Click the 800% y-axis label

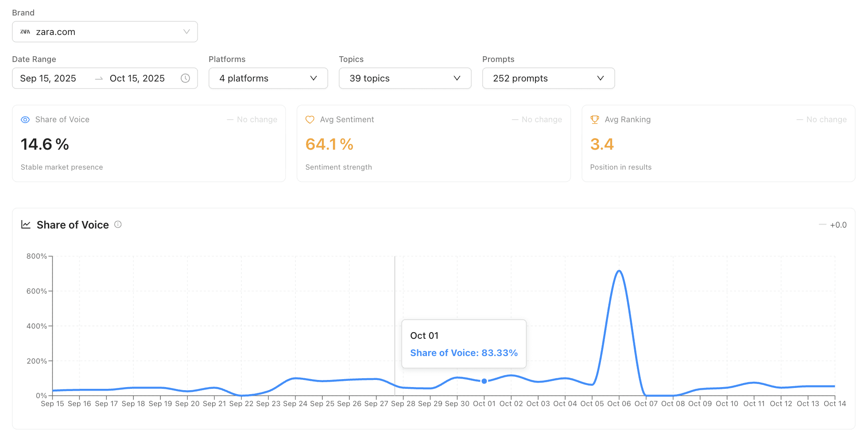click(x=37, y=256)
